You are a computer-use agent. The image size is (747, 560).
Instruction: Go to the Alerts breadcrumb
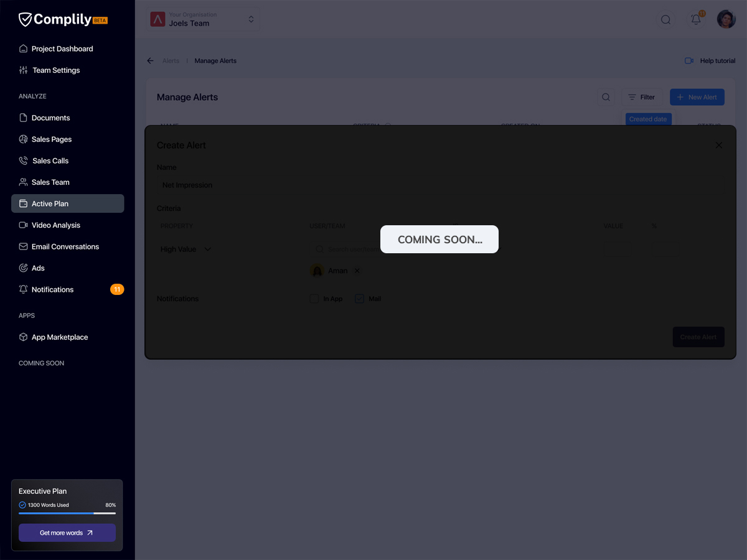pyautogui.click(x=171, y=61)
